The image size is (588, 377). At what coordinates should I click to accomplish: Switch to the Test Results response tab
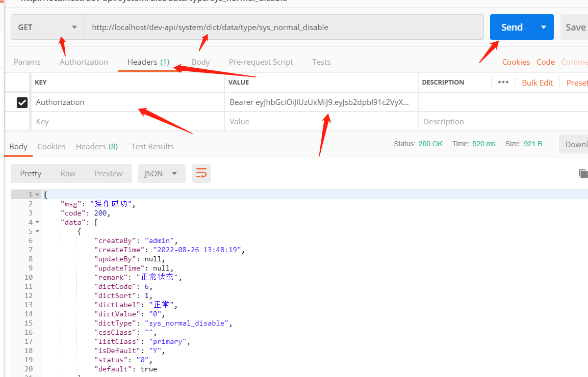click(x=152, y=147)
